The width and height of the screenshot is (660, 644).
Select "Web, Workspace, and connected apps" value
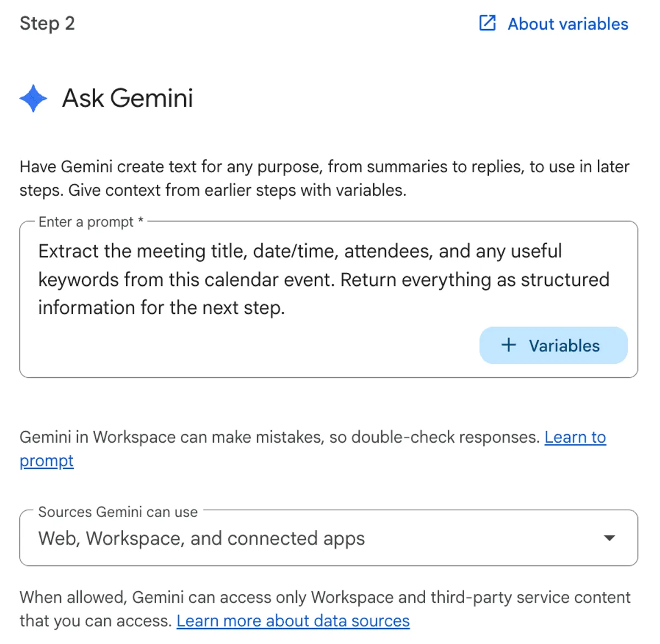(x=201, y=538)
